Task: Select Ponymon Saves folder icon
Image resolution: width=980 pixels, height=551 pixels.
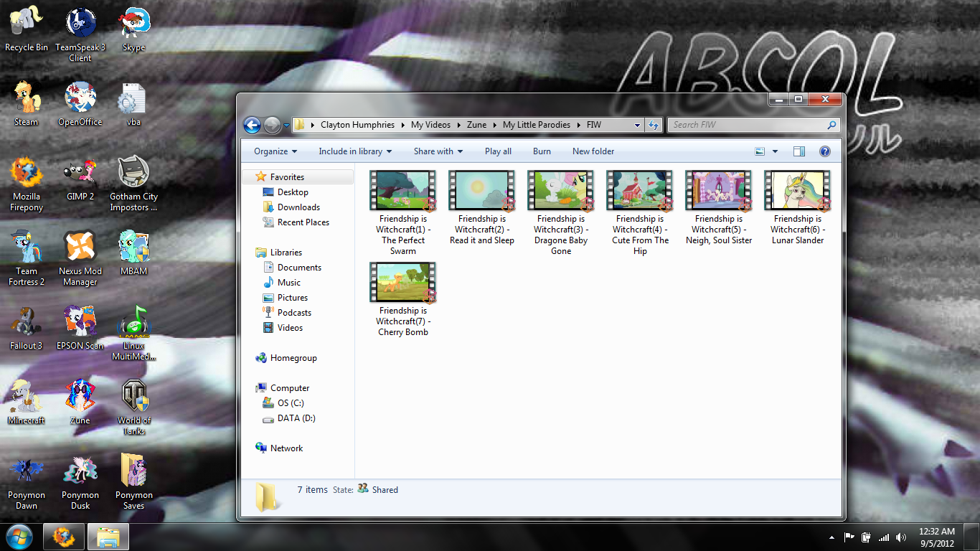Action: pyautogui.click(x=134, y=482)
